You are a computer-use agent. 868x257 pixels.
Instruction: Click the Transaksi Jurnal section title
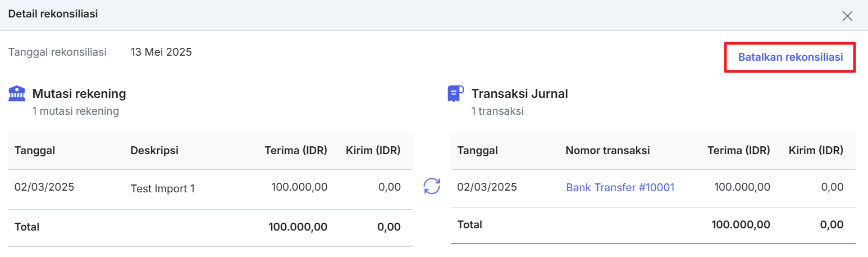[520, 93]
